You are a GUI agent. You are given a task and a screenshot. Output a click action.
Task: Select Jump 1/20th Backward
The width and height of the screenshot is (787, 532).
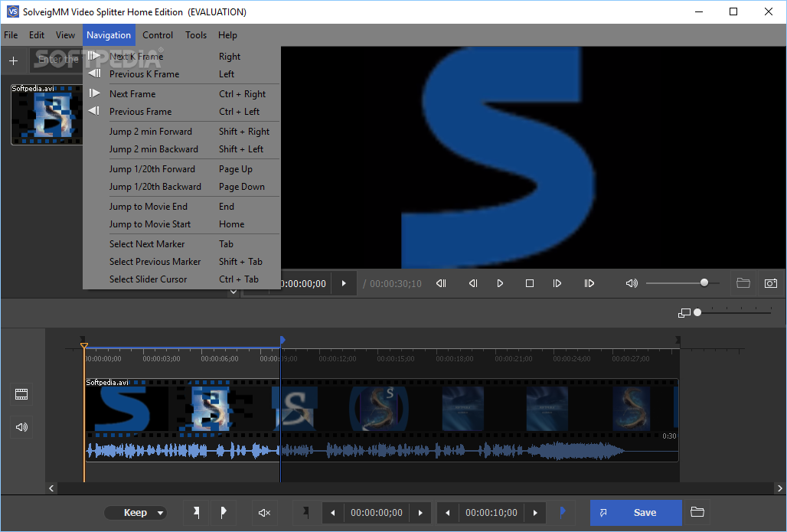pos(181,187)
